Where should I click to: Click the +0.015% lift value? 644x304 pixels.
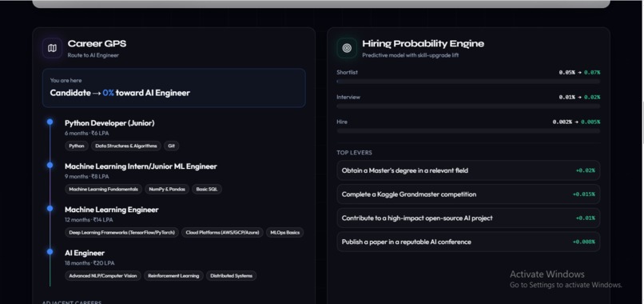[583, 194]
